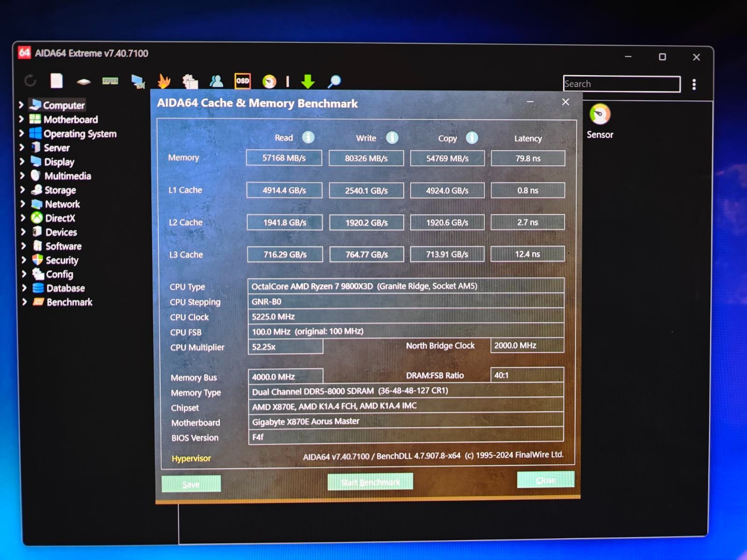
Task: Select DirectX in the tree
Action: coord(60,218)
